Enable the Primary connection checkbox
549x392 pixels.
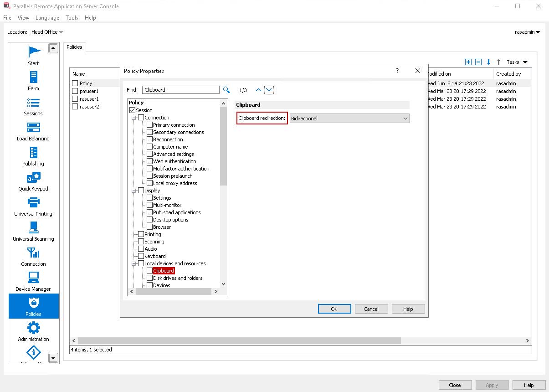point(149,125)
